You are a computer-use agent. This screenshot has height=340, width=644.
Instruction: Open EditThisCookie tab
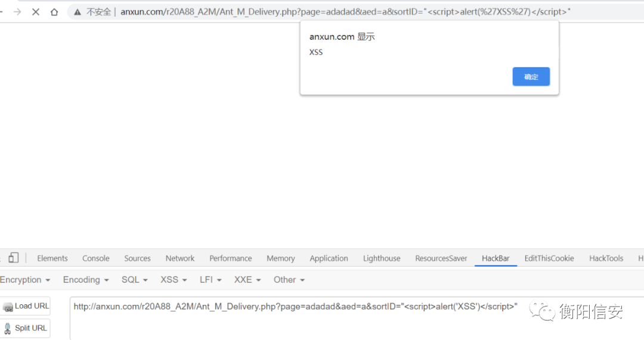(x=549, y=258)
